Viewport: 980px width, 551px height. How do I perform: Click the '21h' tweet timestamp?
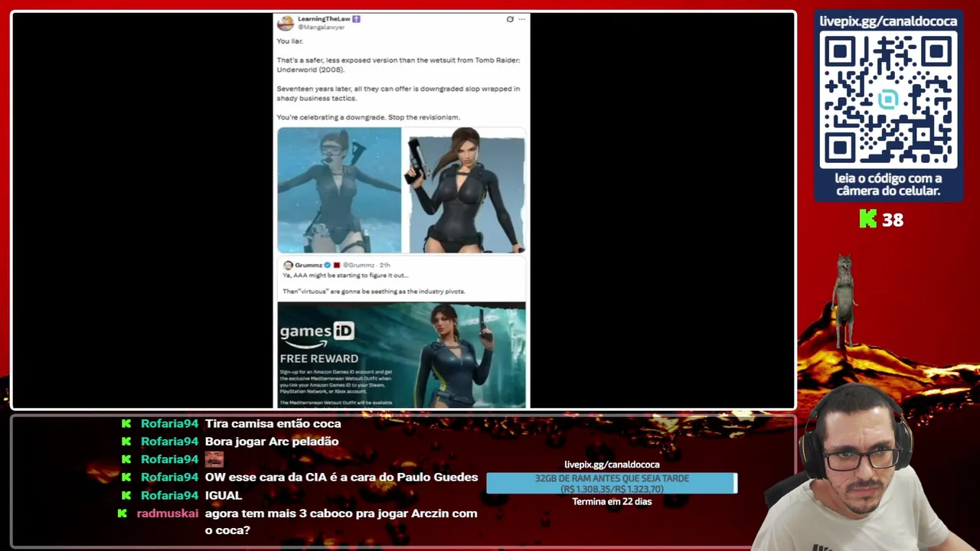coord(385,266)
